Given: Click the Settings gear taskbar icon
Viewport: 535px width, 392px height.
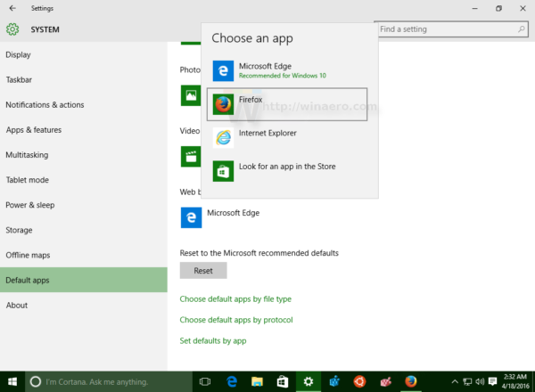Looking at the screenshot, I should pos(309,382).
